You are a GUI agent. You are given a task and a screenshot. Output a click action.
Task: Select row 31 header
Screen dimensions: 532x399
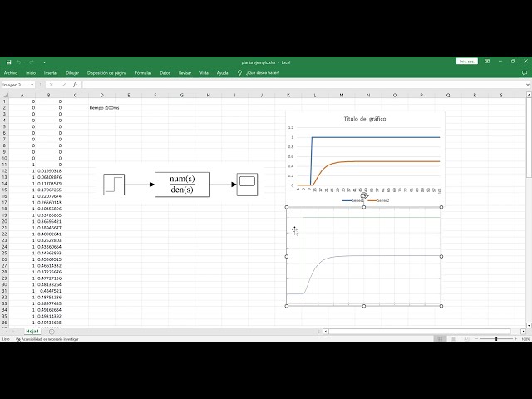click(x=4, y=291)
